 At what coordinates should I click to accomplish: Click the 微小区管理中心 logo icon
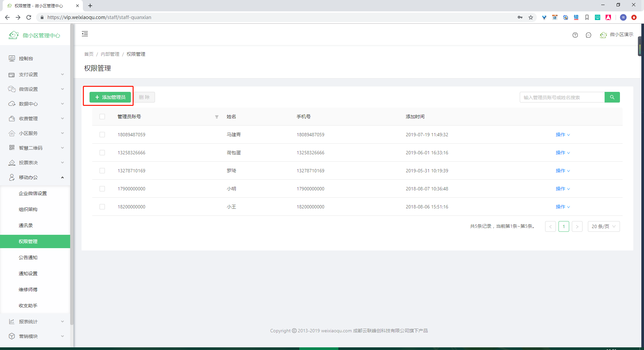coord(13,35)
